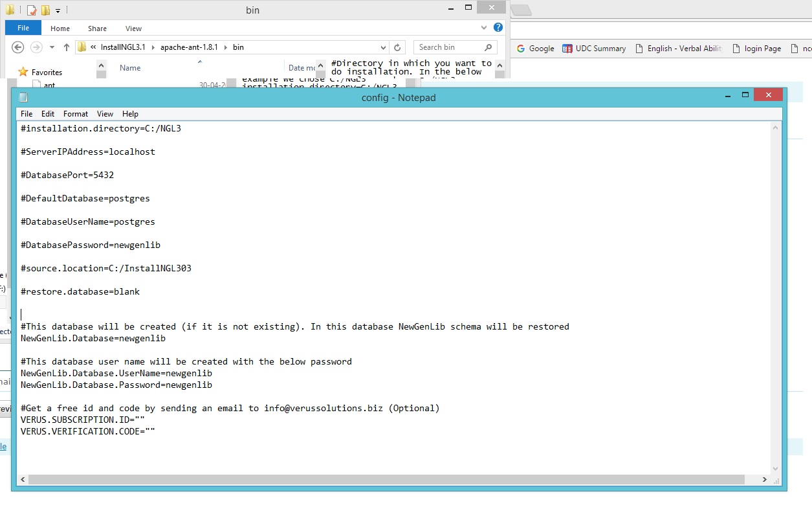The height and width of the screenshot is (507, 812).
Task: Expand the Explorer ribbon with the chevron
Action: [484, 28]
